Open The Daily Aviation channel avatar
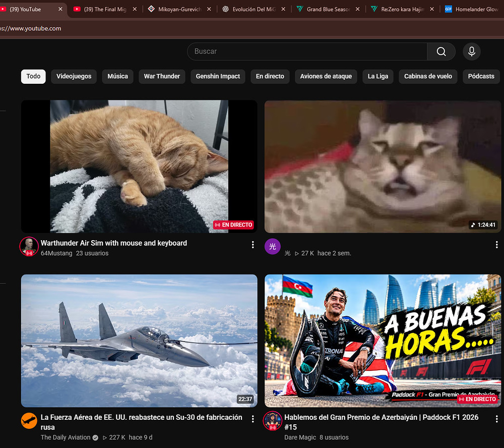Viewport: 504px width, 448px height. 29,421
